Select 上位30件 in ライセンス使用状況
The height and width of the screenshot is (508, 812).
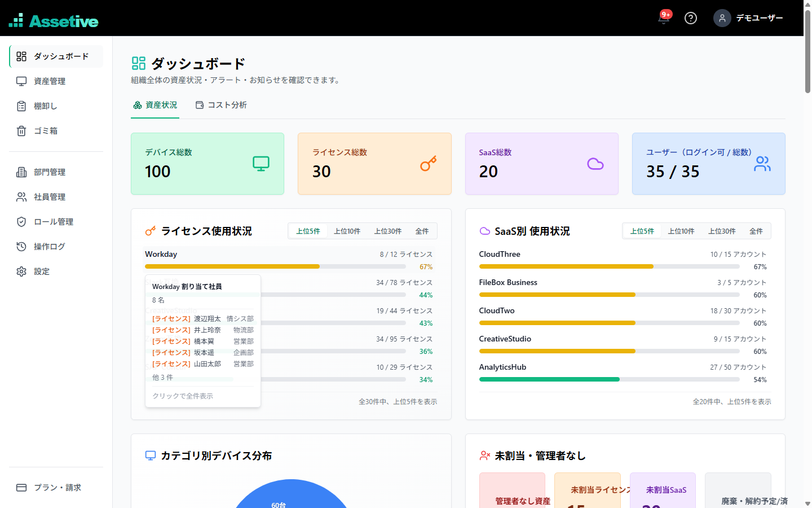coord(388,231)
